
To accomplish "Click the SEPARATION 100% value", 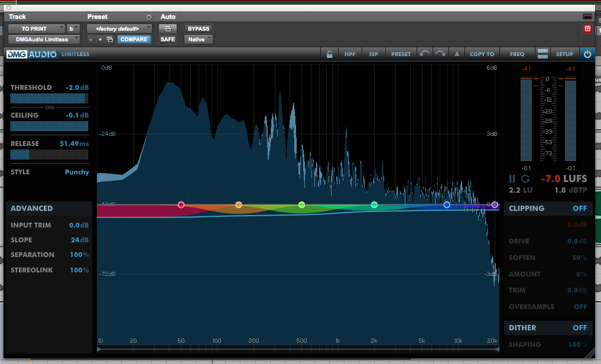I will 79,255.
